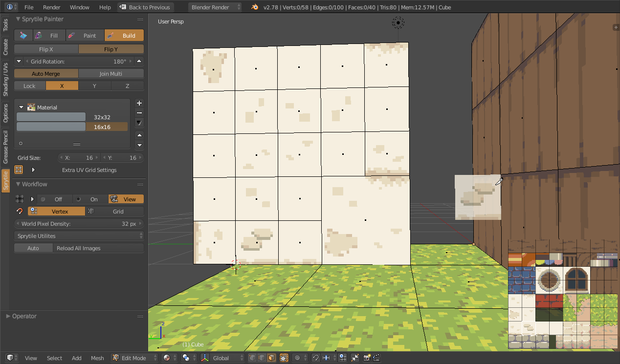Expand the Workflow grid options triangle
Image resolution: width=620 pixels, height=364 pixels.
[32, 199]
